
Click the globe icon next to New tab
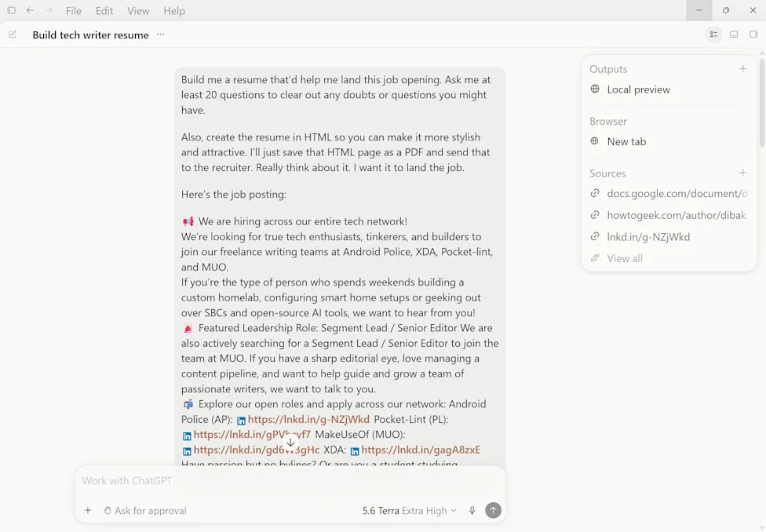[595, 141]
